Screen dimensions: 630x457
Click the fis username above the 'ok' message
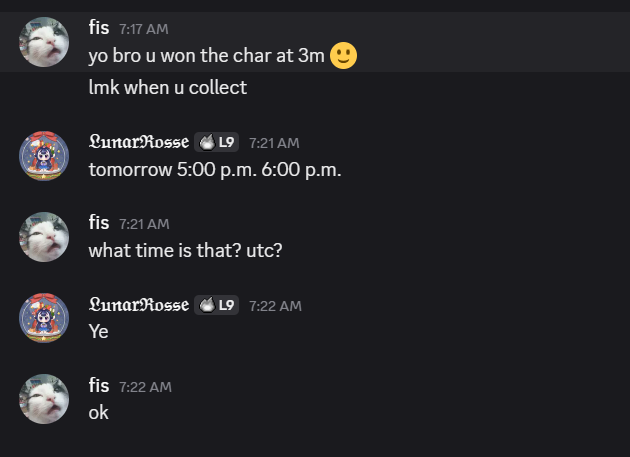(x=99, y=385)
